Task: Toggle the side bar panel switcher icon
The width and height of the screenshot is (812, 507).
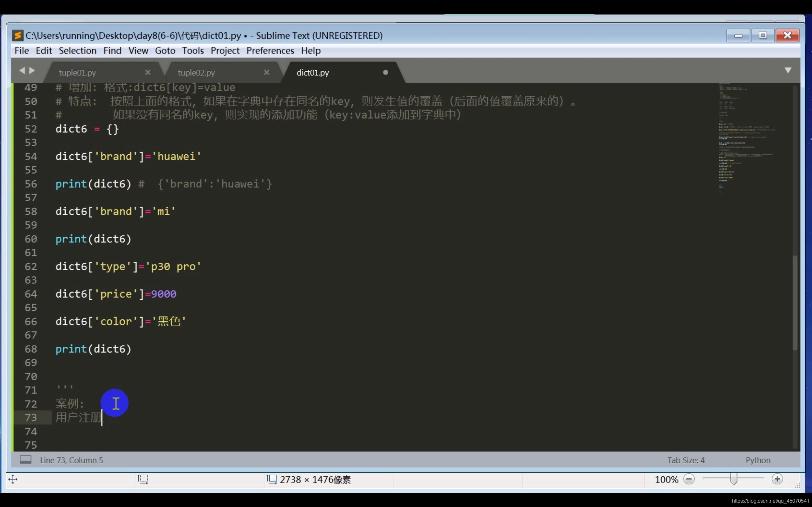Action: pos(25,460)
